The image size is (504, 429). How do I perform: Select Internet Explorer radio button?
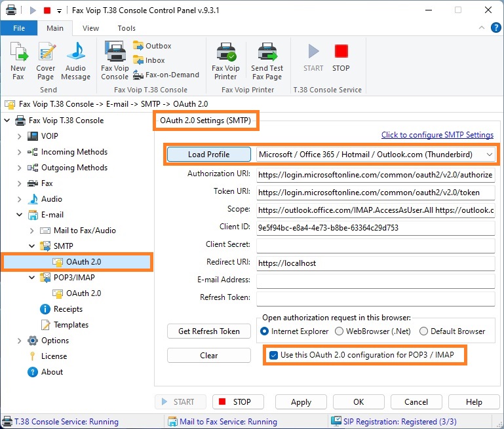point(265,331)
